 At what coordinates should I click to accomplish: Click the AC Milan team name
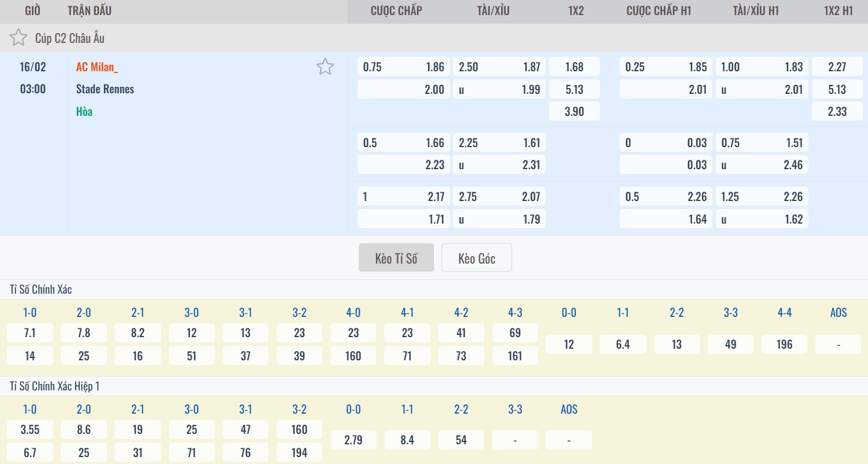[97, 67]
